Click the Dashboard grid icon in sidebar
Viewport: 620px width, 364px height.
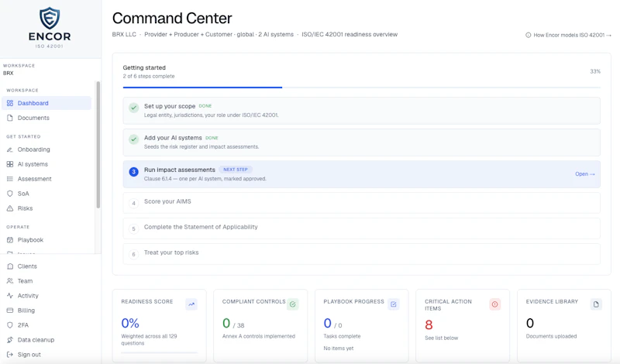[10, 103]
